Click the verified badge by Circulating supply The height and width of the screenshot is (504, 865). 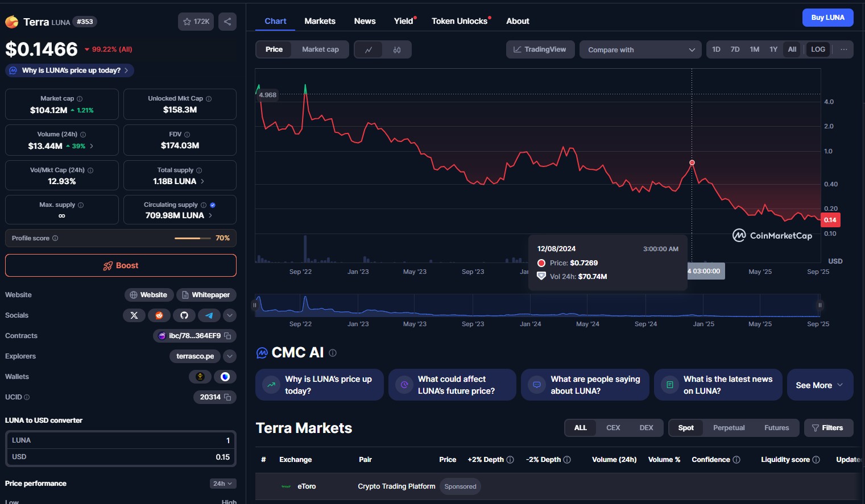click(213, 205)
